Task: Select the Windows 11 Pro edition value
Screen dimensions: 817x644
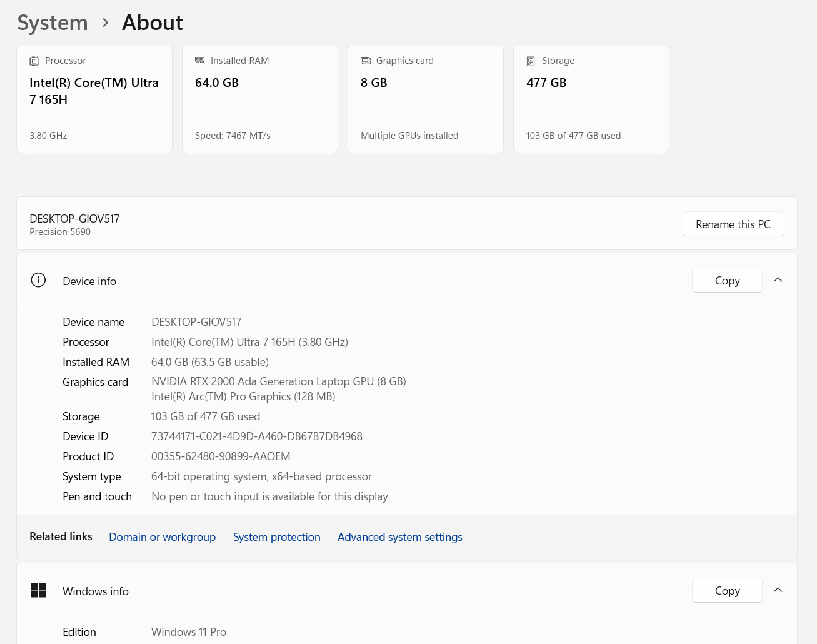Action: (189, 632)
